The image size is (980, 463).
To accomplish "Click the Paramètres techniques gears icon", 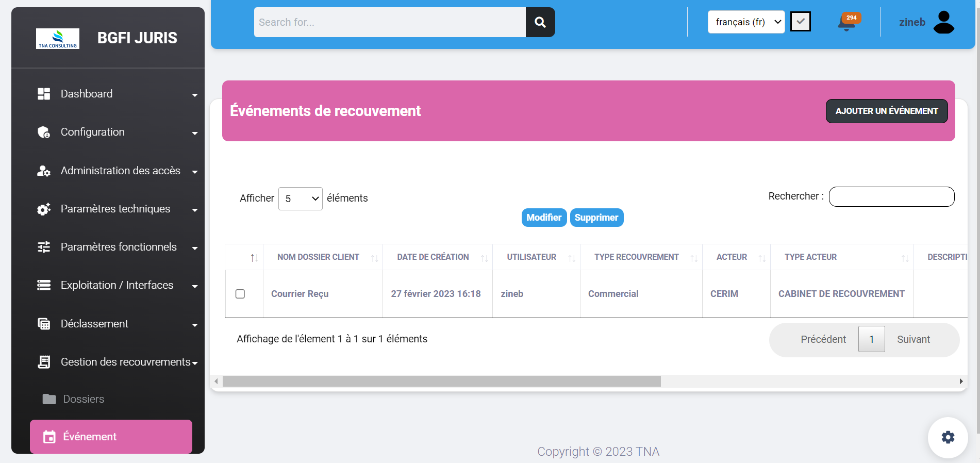I will 44,209.
